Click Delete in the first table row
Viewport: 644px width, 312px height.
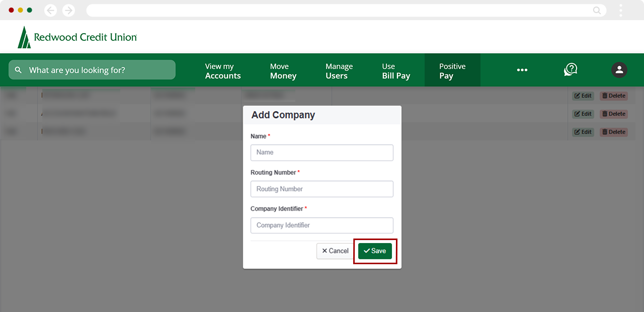[614, 96]
